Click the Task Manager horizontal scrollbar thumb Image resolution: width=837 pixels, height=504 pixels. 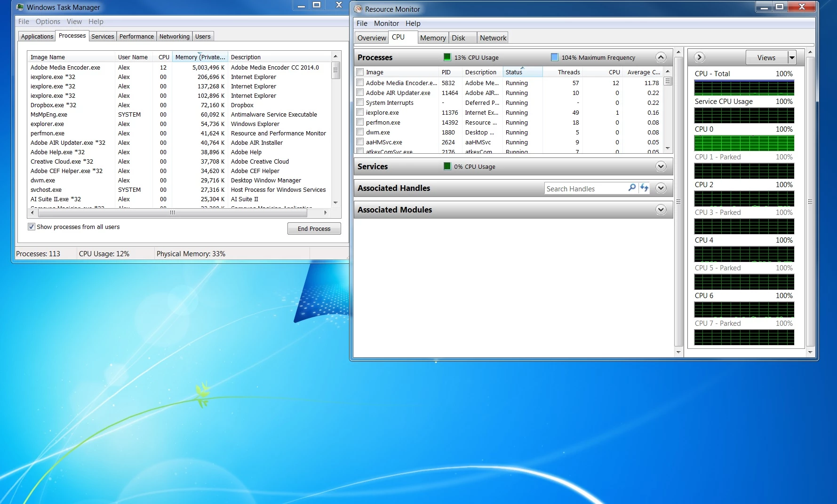172,213
